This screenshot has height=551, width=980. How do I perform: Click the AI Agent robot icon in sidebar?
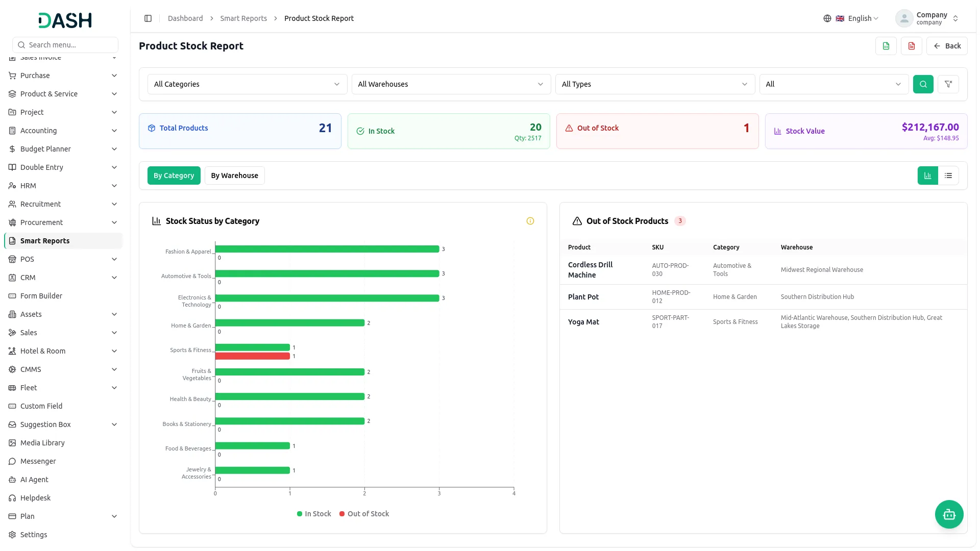(12, 480)
